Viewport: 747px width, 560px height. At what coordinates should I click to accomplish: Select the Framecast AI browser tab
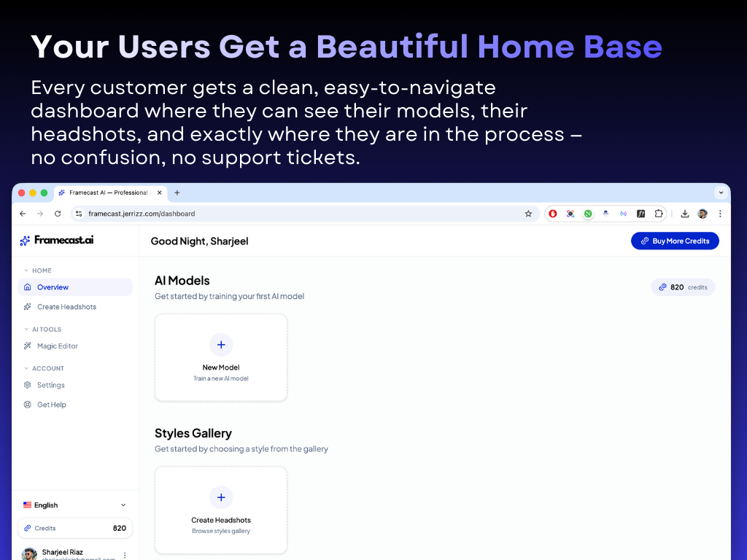(110, 192)
